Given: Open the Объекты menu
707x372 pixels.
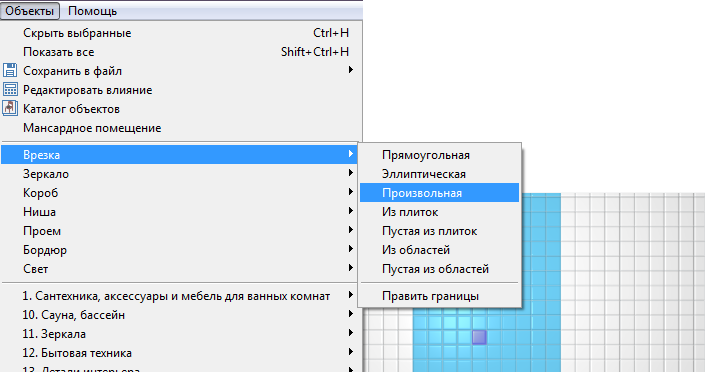Looking at the screenshot, I should [30, 11].
